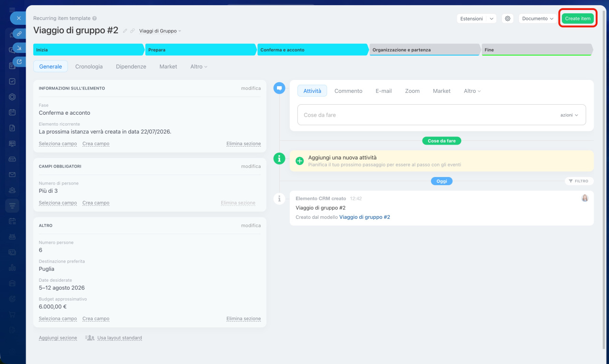609x364 pixels.
Task: Click the help question mark beside Recurring item template
Action: [x=95, y=19]
